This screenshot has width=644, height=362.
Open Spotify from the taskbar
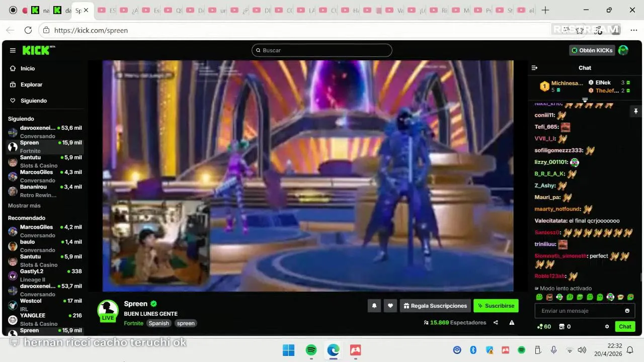[x=311, y=350]
